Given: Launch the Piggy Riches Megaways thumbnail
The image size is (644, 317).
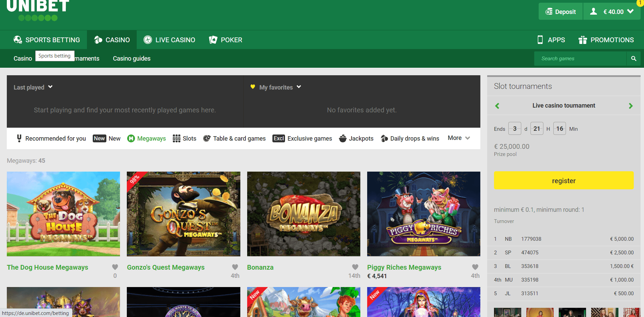Looking at the screenshot, I should pyautogui.click(x=424, y=214).
